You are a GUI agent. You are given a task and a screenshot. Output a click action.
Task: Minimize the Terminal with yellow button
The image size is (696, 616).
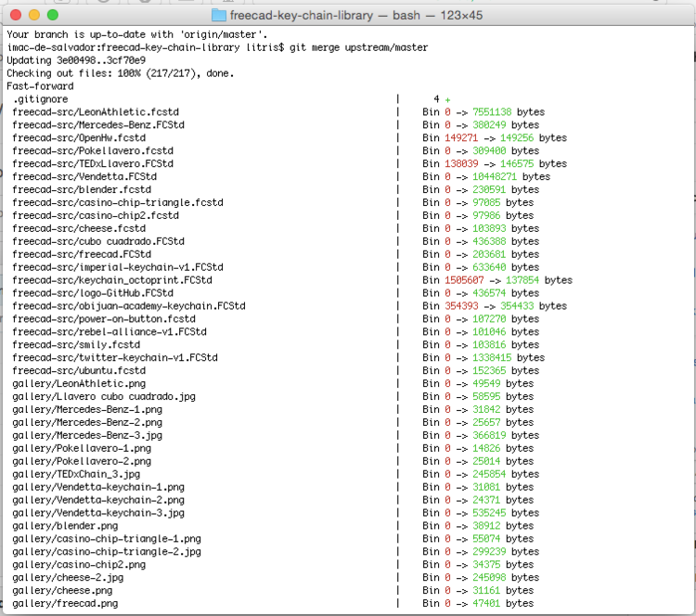[33, 16]
